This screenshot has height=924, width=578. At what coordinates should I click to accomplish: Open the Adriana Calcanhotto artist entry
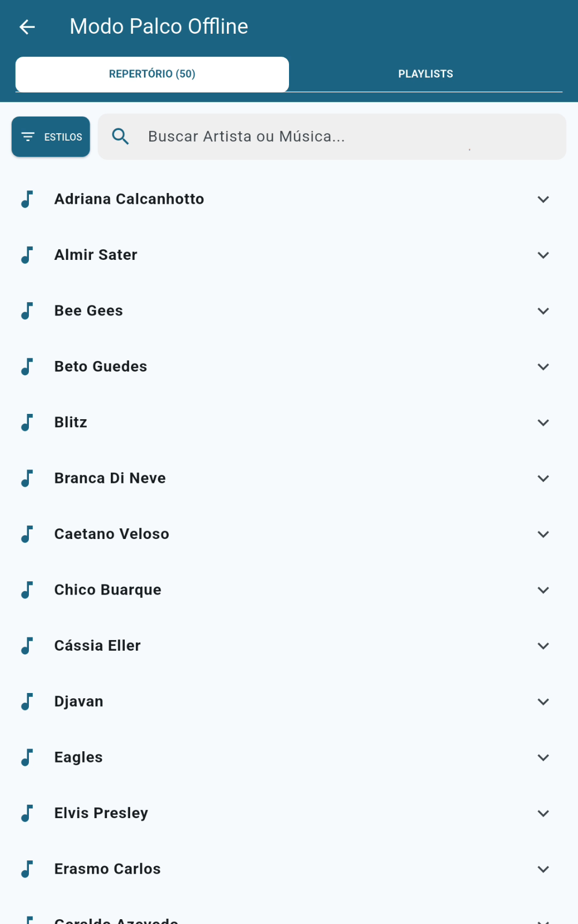point(129,199)
